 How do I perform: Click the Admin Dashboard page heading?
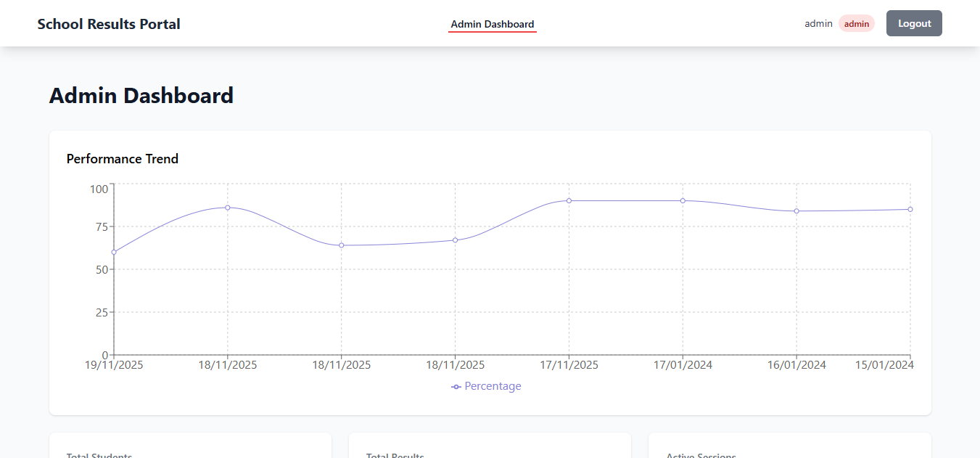pos(141,96)
